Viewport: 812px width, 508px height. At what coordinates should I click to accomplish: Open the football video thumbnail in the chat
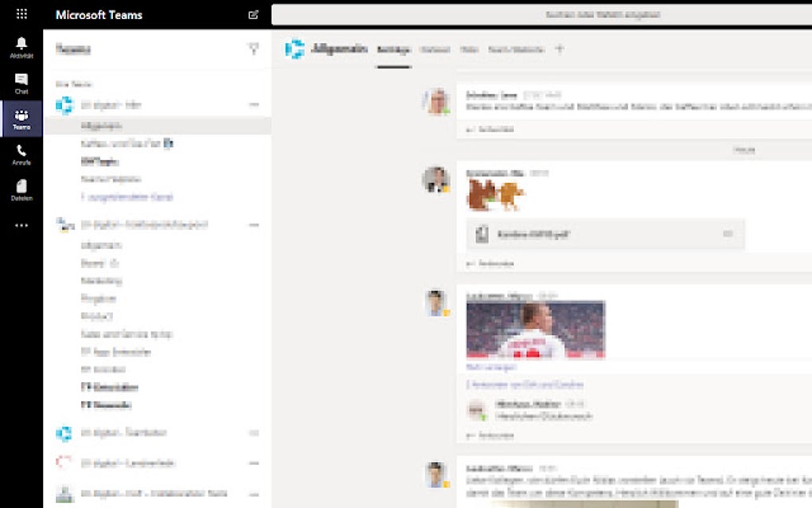(x=537, y=329)
